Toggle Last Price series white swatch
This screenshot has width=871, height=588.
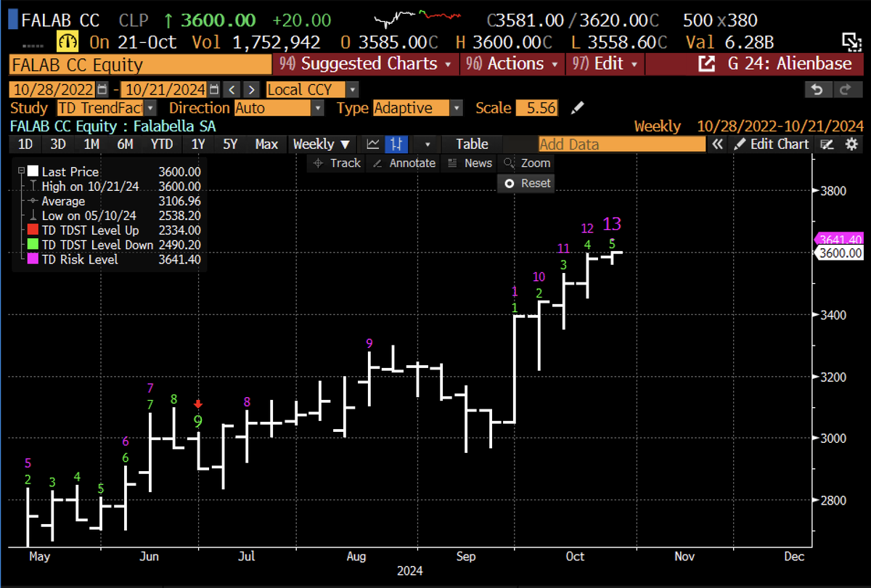[x=33, y=172]
